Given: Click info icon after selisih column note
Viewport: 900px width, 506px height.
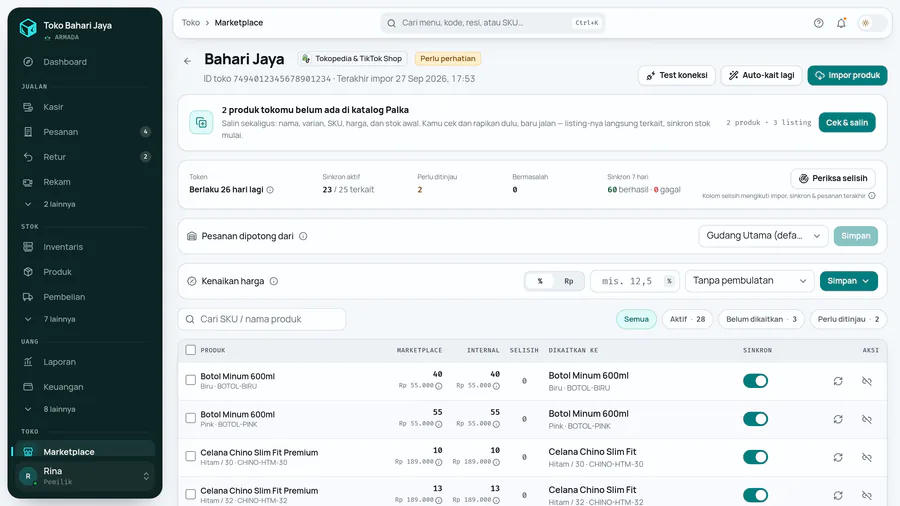Looking at the screenshot, I should tap(872, 196).
